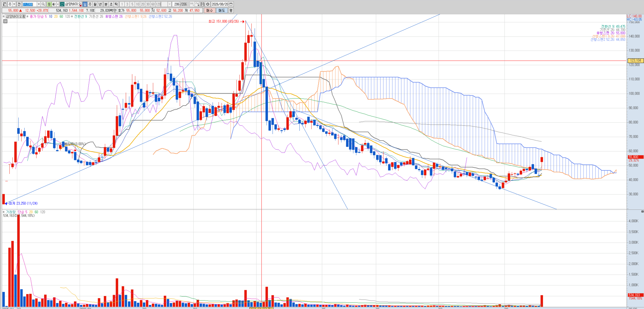
Task: Click the 후행스팬 26 legend label
Action: click(x=114, y=16)
